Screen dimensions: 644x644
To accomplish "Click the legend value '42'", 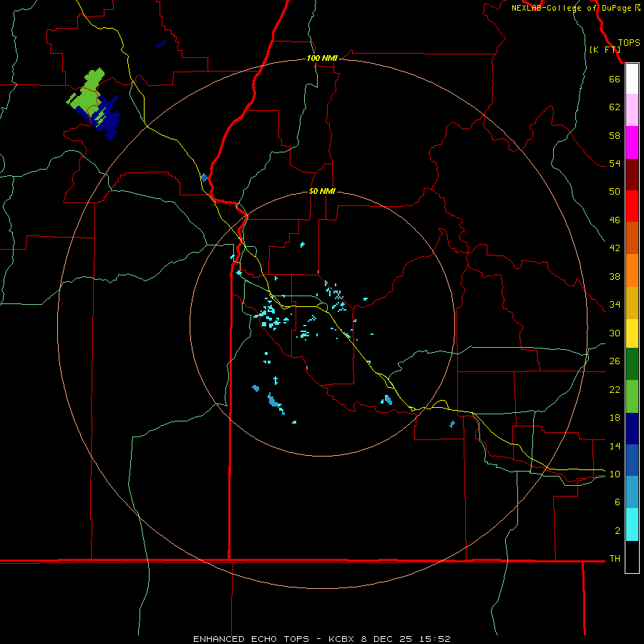I will pyautogui.click(x=615, y=248).
